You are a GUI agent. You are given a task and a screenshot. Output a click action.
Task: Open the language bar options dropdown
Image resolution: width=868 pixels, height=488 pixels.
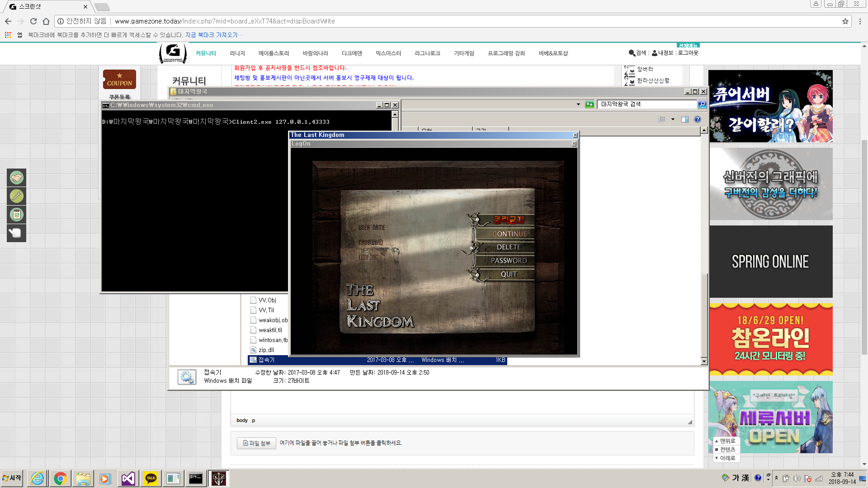tap(768, 479)
